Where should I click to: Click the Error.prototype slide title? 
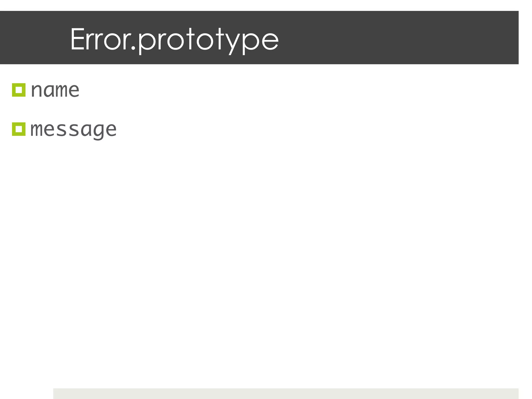174,39
